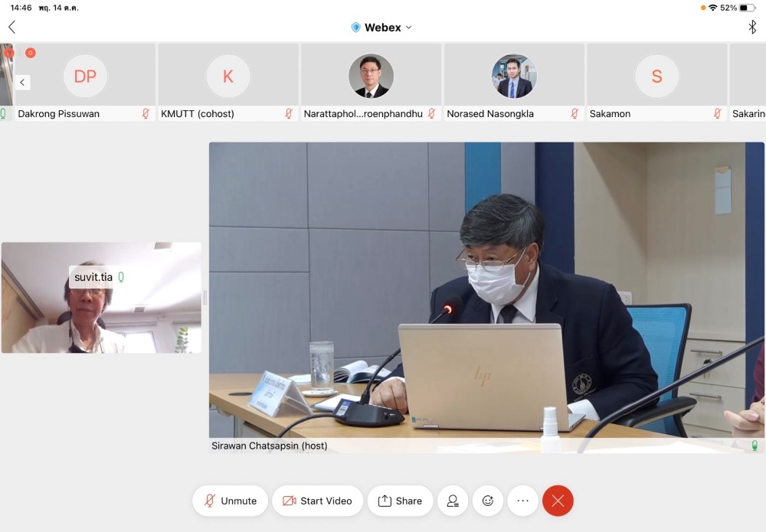This screenshot has height=532, width=766.
Task: Start Video to enable the camera
Action: 317,501
